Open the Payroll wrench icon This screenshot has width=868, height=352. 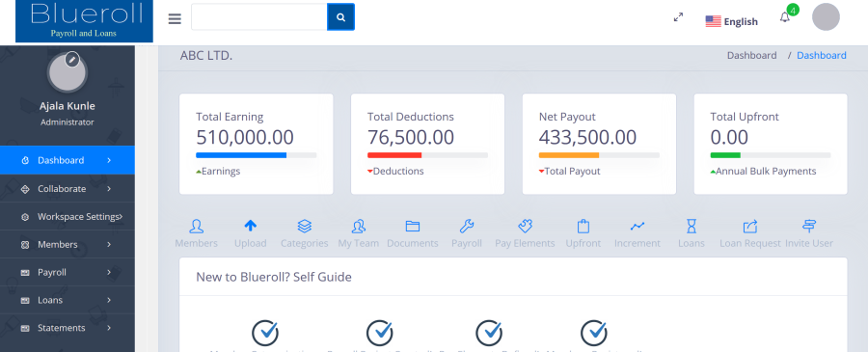[x=467, y=226]
